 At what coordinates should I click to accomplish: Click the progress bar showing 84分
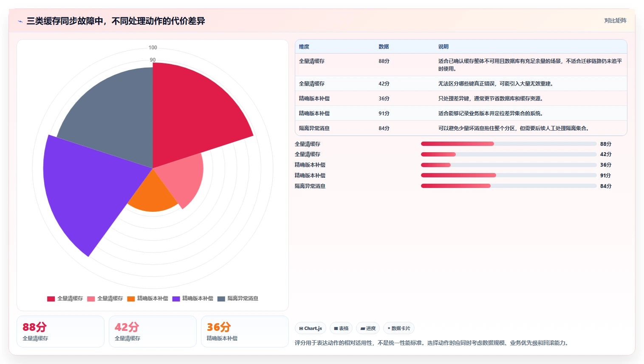pyautogui.click(x=509, y=186)
